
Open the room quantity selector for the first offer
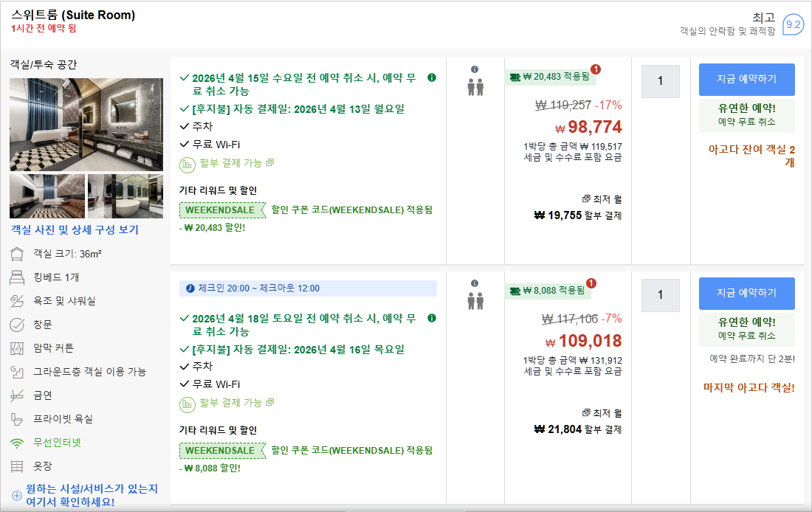click(660, 81)
